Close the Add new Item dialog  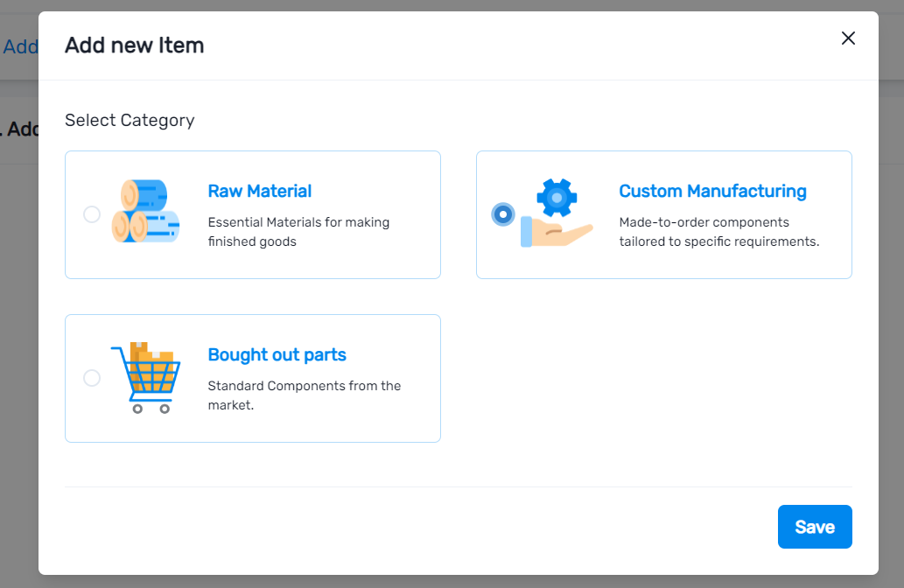click(x=847, y=38)
